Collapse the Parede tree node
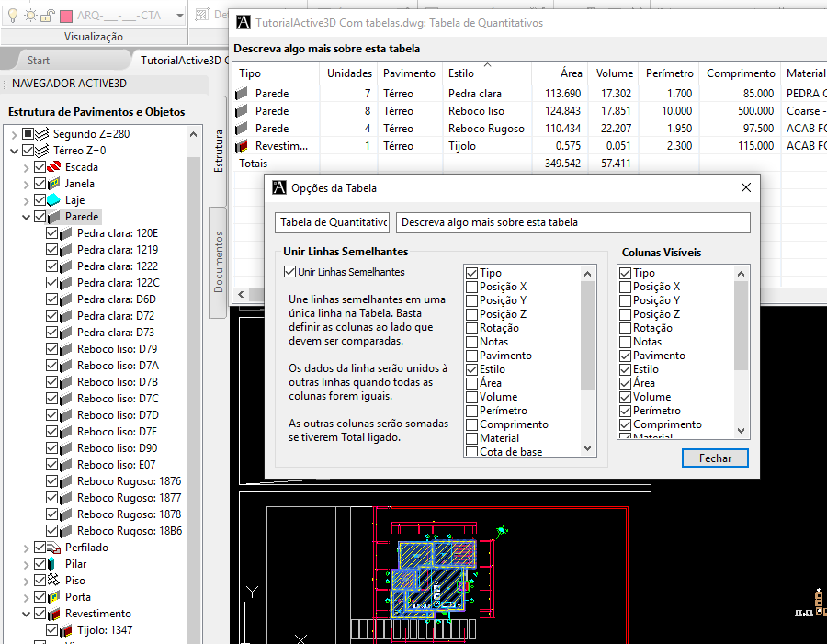827x644 pixels. [26, 218]
